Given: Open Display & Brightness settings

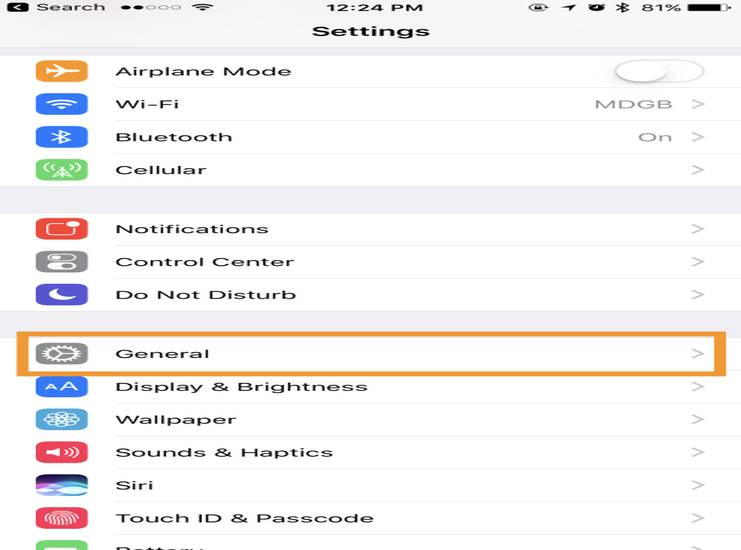Looking at the screenshot, I should pyautogui.click(x=241, y=387).
